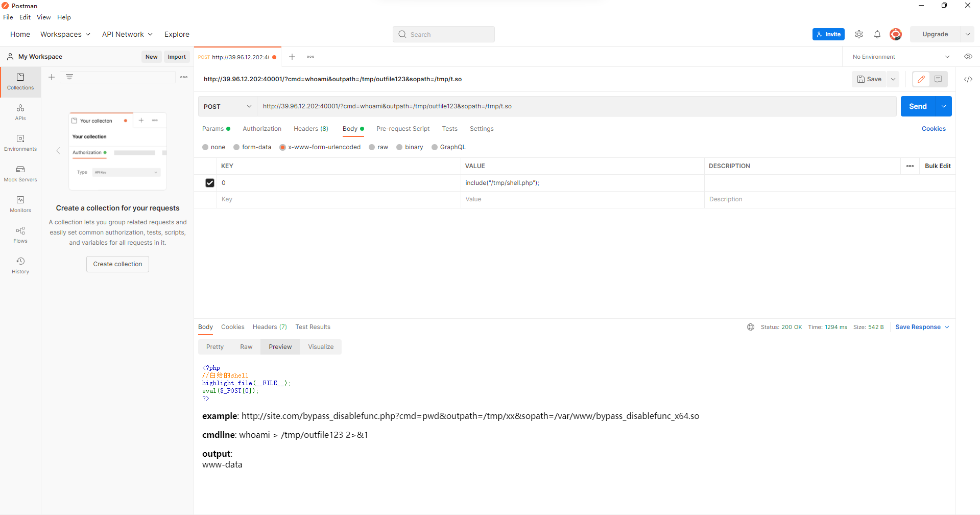The height and width of the screenshot is (515, 980).
Task: Open the History sidebar panel
Action: pyautogui.click(x=20, y=266)
